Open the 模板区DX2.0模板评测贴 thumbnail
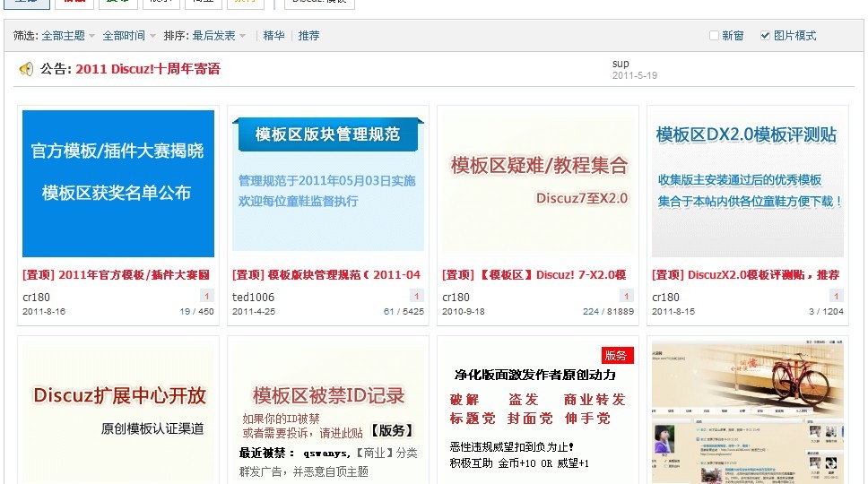868x484 pixels. tap(747, 184)
